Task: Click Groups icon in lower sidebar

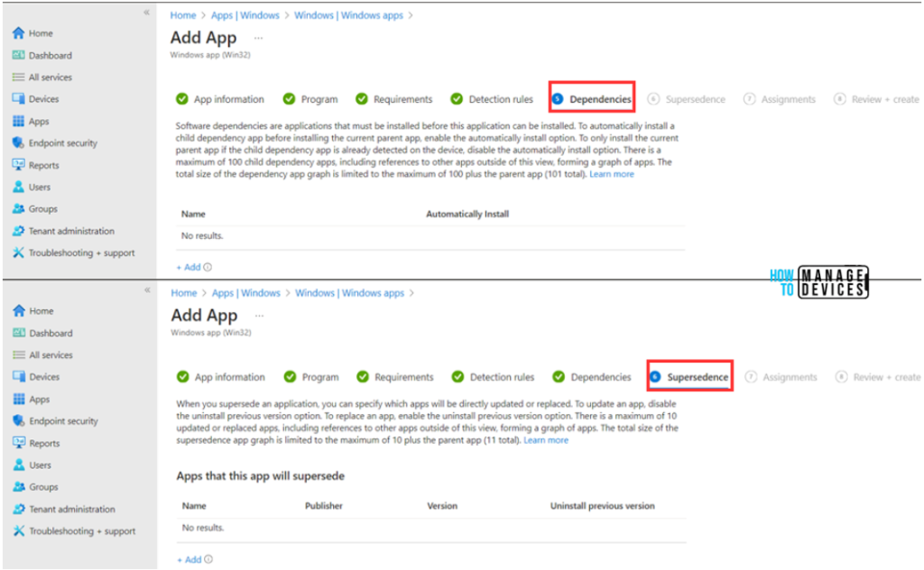Action: click(19, 487)
